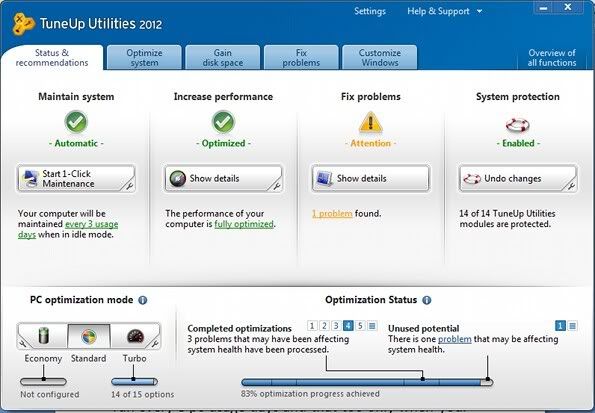595x413 pixels.
Task: Click the 83% optimization progress bar
Action: (367, 382)
